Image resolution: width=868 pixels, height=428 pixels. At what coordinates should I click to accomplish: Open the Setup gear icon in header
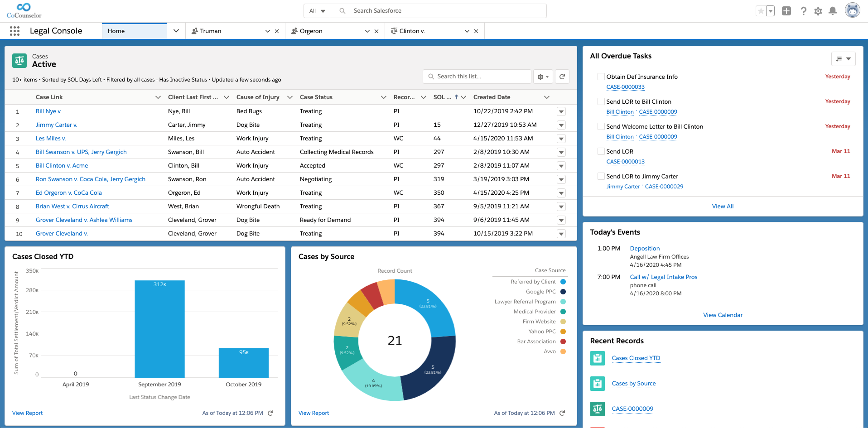coord(818,11)
